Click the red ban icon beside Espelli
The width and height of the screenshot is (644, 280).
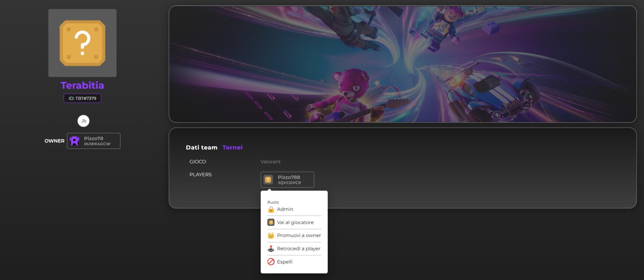[x=271, y=262]
